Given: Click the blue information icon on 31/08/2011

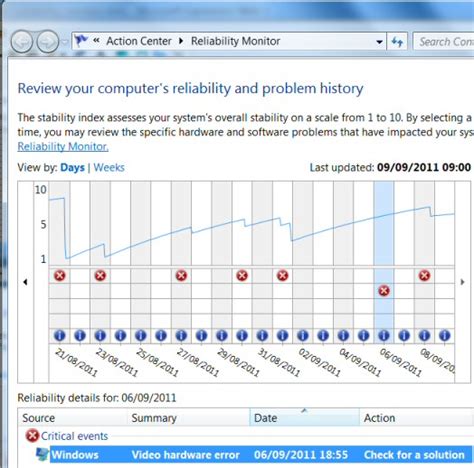Looking at the screenshot, I should coord(262,335).
